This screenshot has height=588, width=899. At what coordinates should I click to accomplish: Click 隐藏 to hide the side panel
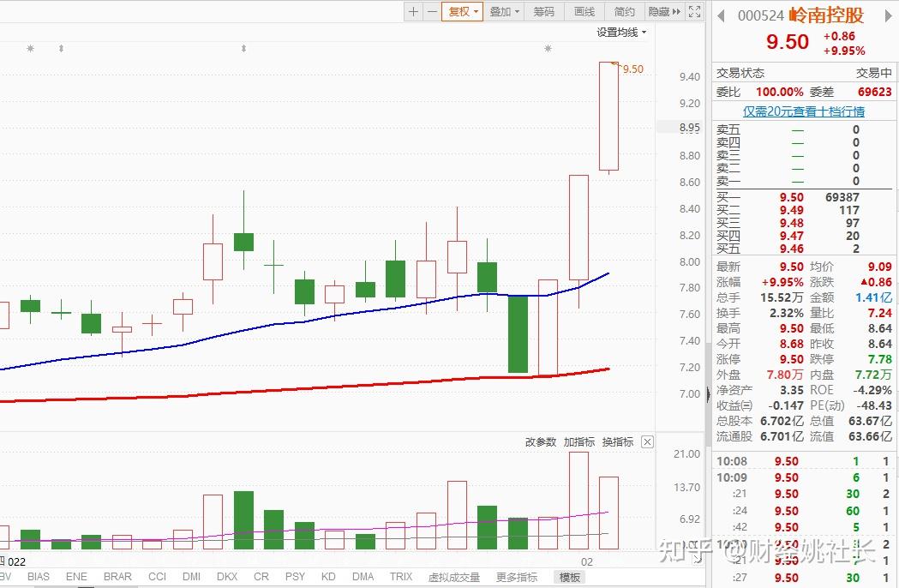tap(663, 11)
